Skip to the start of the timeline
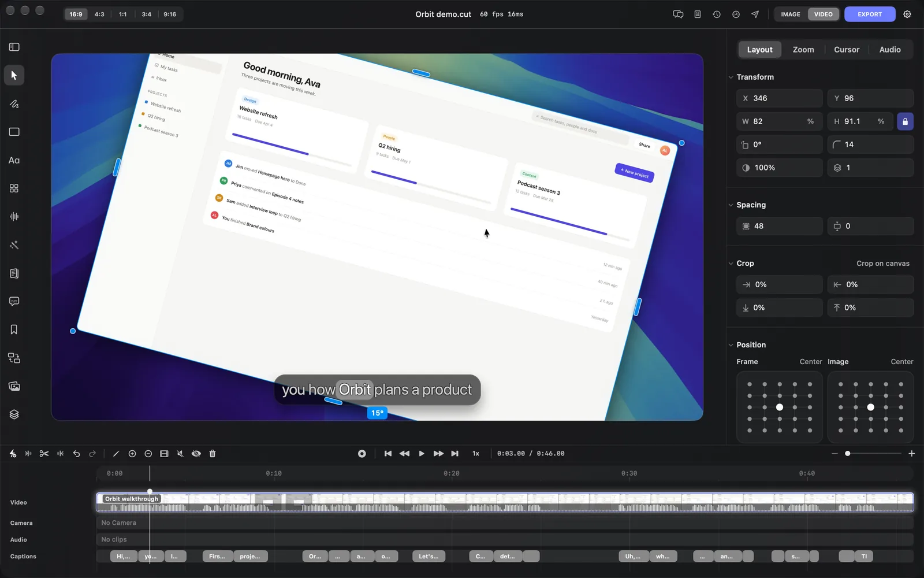The height and width of the screenshot is (578, 924). click(x=388, y=454)
